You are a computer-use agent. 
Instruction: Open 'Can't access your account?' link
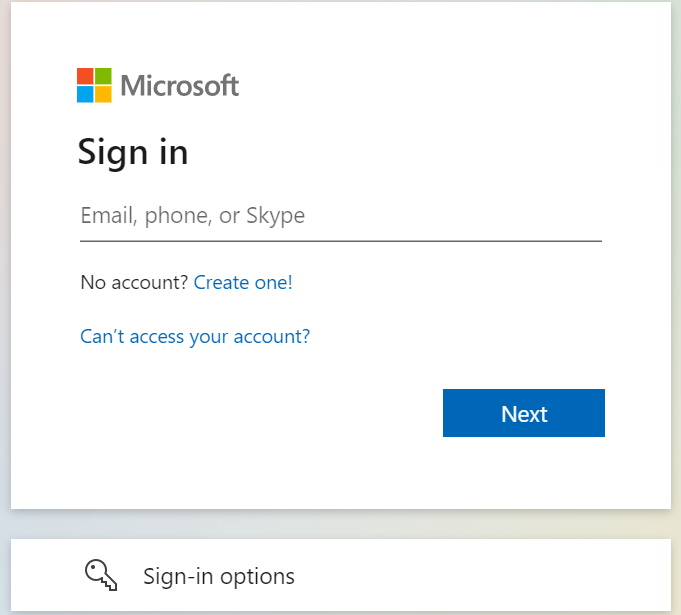[x=195, y=337]
